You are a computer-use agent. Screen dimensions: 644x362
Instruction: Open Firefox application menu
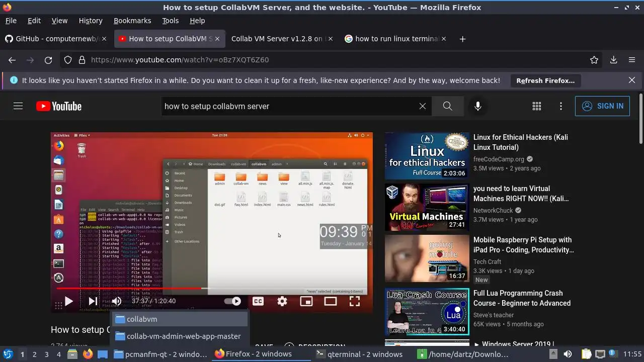coord(632,60)
